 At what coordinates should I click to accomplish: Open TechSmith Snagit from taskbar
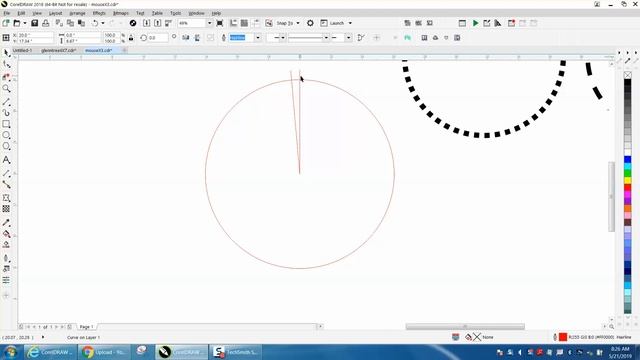[236, 352]
